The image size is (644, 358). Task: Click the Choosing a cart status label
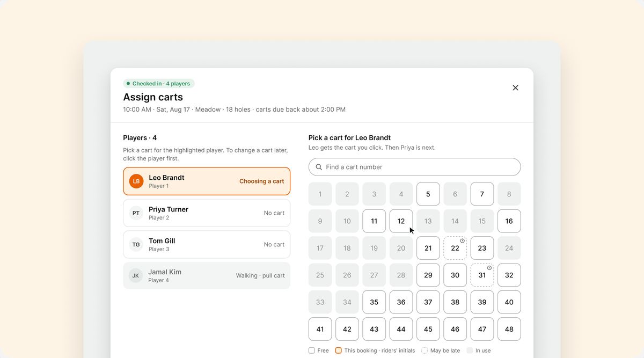click(262, 181)
